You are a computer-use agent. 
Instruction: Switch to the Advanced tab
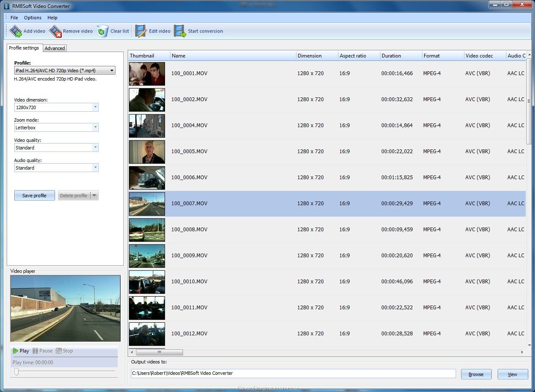(55, 48)
